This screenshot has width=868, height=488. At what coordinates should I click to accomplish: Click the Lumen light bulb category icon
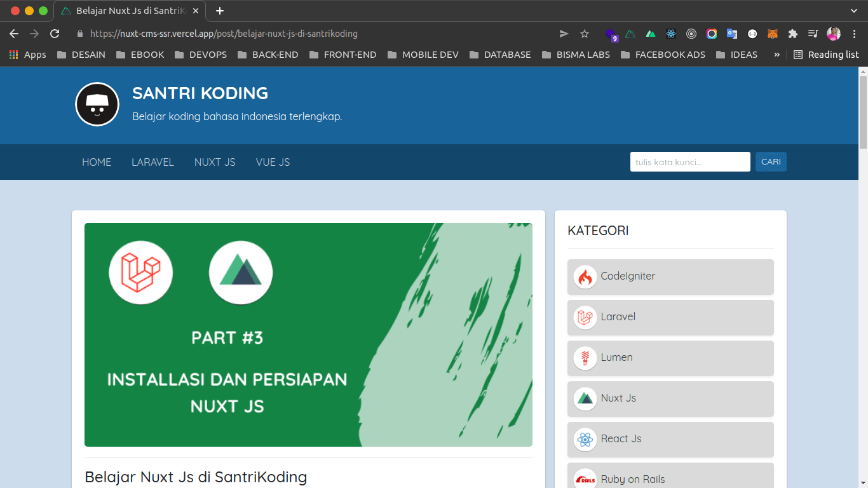pyautogui.click(x=585, y=358)
